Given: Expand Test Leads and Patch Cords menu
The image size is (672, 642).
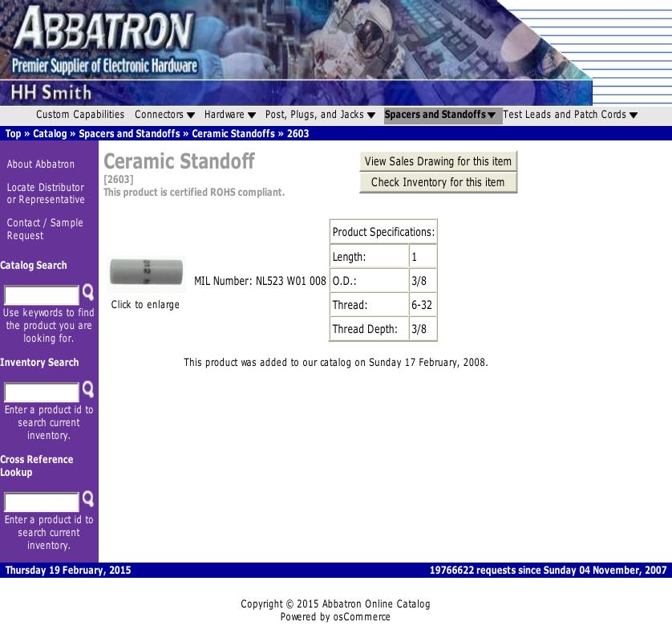Looking at the screenshot, I should pos(570,115).
